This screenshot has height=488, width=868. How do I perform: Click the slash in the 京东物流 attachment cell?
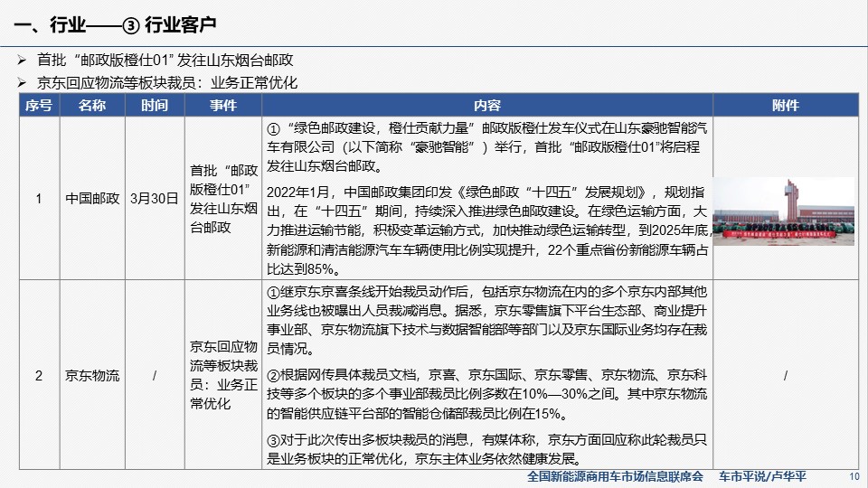[x=786, y=376]
